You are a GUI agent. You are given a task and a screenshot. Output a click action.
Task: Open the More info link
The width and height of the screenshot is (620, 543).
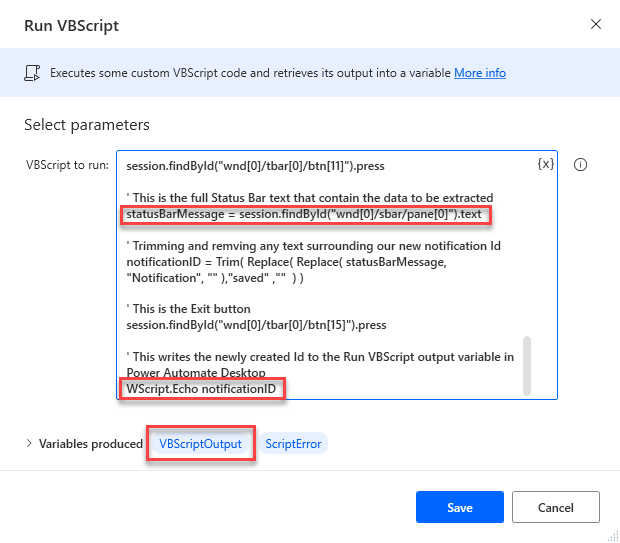pyautogui.click(x=480, y=73)
